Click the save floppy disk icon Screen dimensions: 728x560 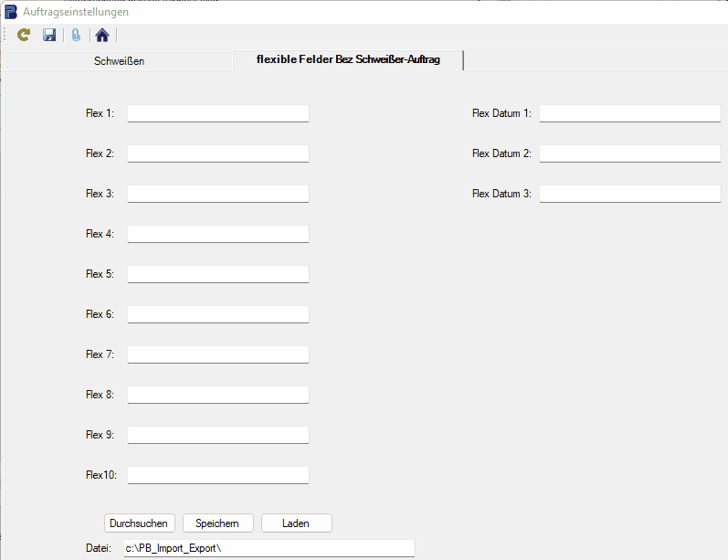pyautogui.click(x=50, y=35)
